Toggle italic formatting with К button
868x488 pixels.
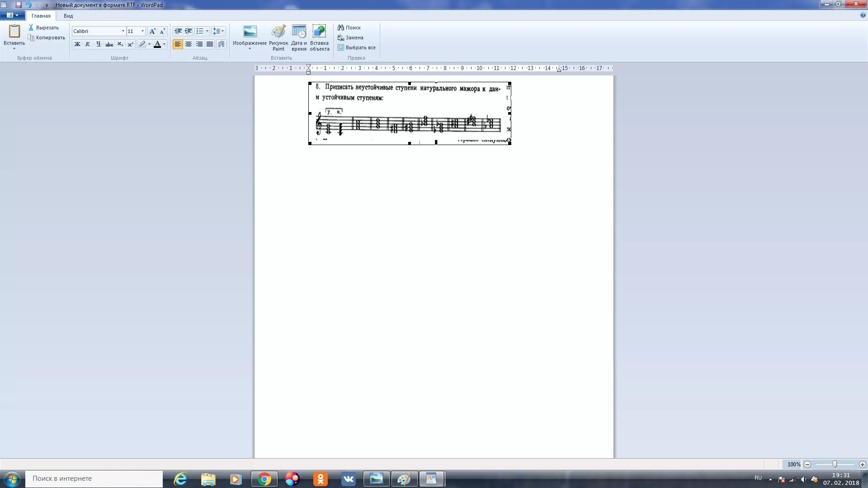click(88, 45)
